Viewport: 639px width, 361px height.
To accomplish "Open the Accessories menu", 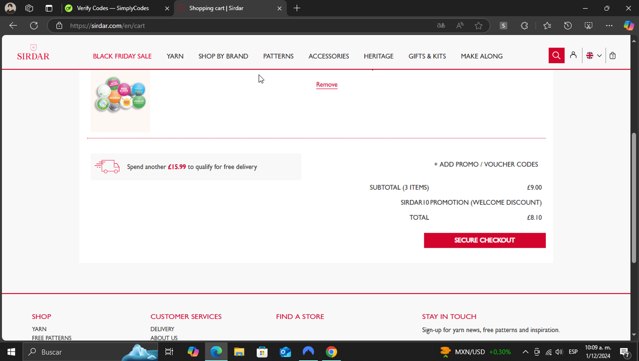I will click(x=328, y=56).
